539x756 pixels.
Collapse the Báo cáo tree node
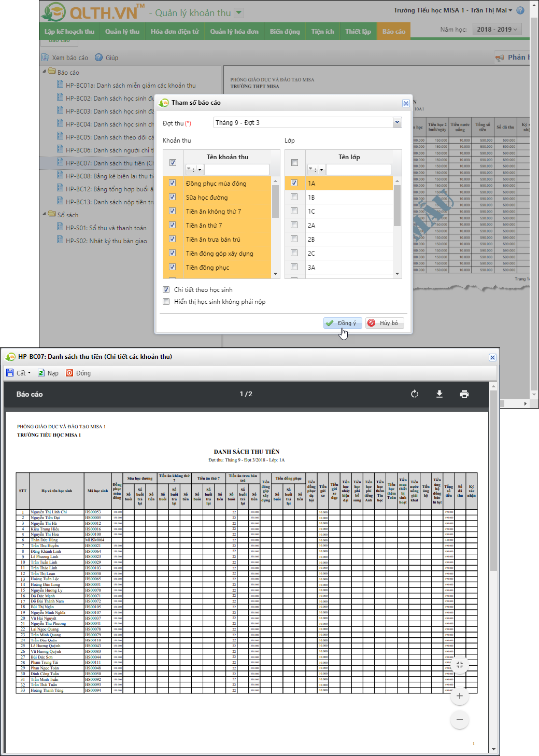tap(44, 72)
